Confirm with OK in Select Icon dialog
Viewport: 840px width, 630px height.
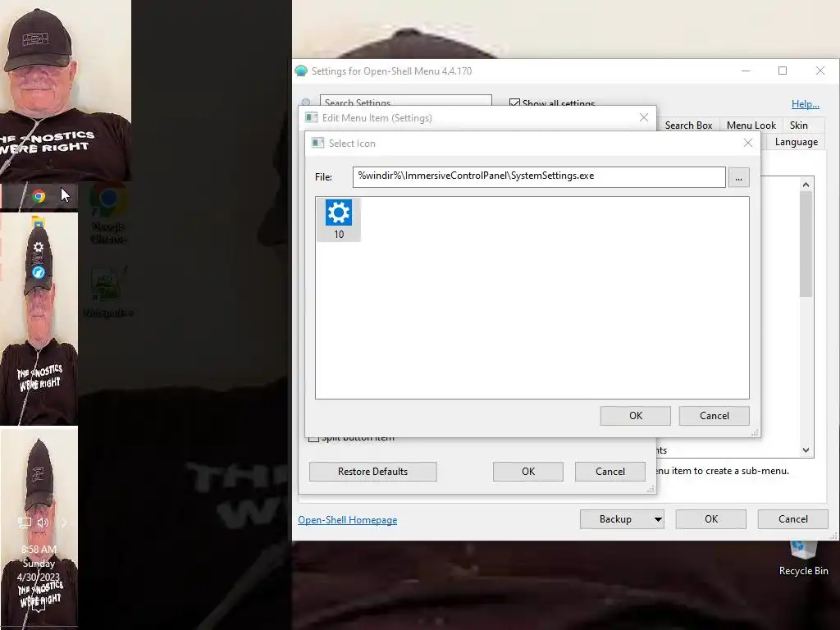pos(636,416)
